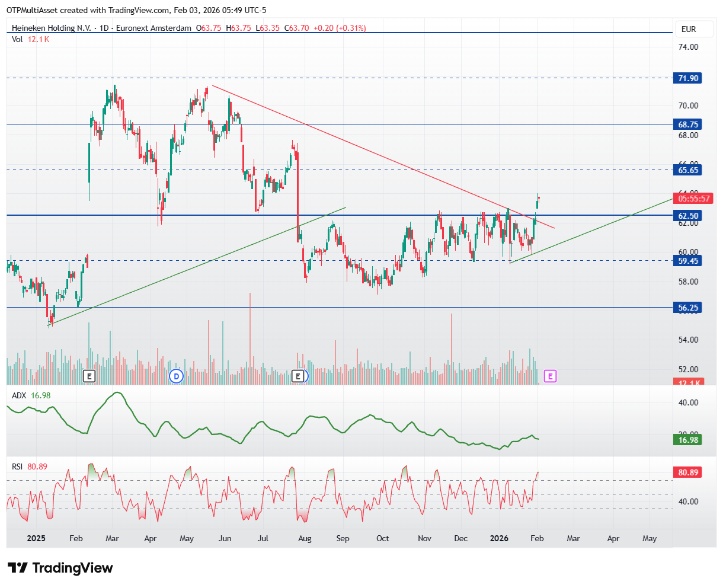This screenshot has height=588, width=723.
Task: Select the RSI 80.89 indicator legend
Action: point(30,466)
